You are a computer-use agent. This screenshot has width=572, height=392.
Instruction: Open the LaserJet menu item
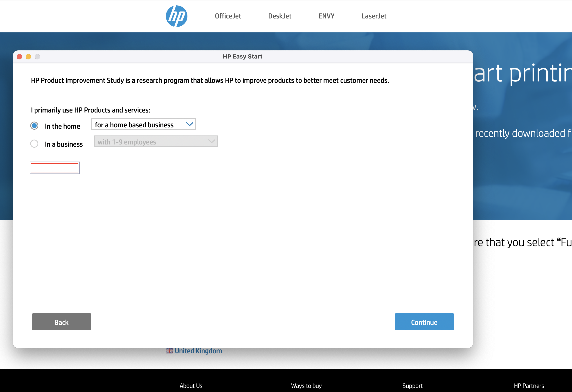coord(374,16)
